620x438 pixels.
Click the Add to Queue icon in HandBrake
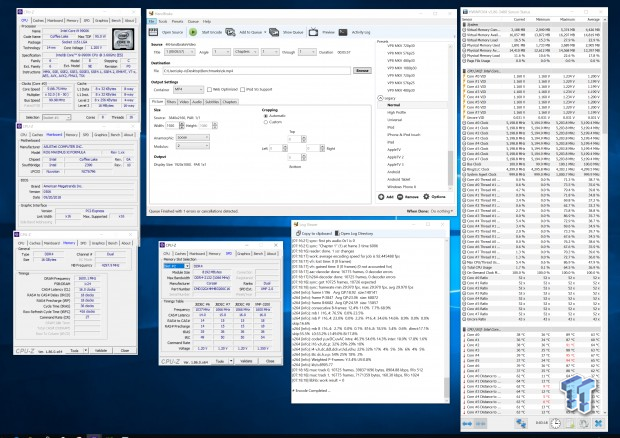click(231, 32)
